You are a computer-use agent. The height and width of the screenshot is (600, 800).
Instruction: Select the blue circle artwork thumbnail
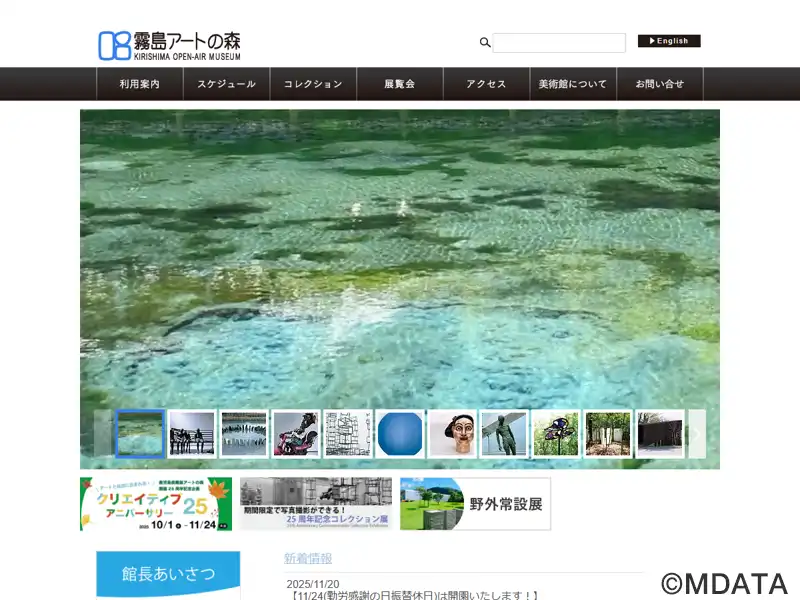coord(400,434)
